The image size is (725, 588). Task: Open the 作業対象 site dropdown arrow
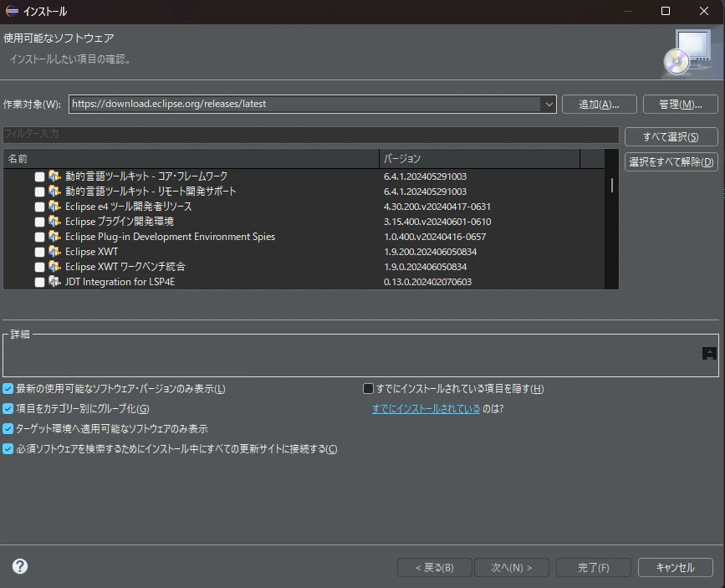549,104
